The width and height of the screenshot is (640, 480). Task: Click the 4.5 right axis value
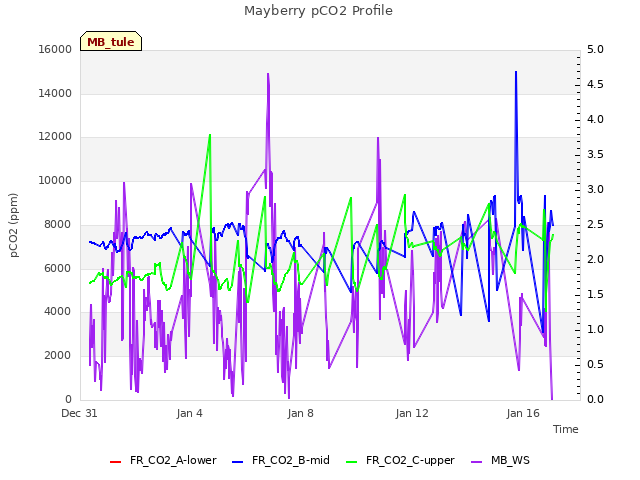(x=595, y=84)
